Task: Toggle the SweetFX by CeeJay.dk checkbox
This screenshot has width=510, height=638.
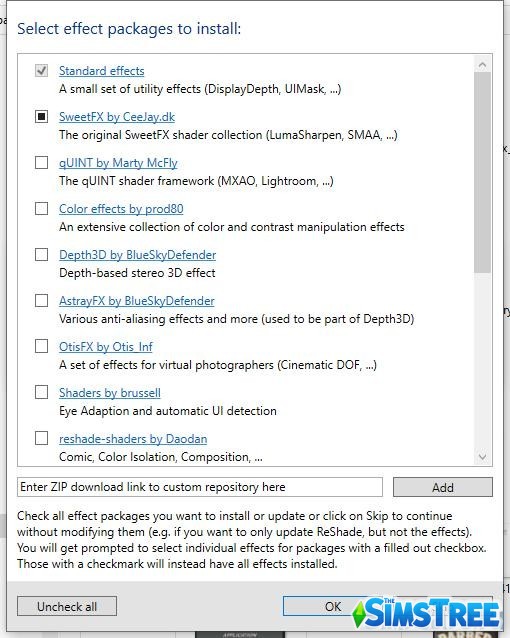Action: coord(42,117)
